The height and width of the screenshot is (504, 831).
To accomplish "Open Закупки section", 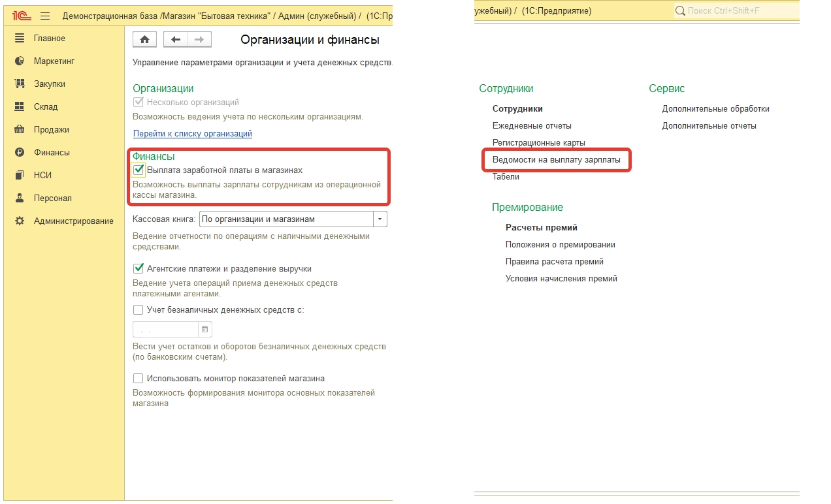I will tap(50, 84).
